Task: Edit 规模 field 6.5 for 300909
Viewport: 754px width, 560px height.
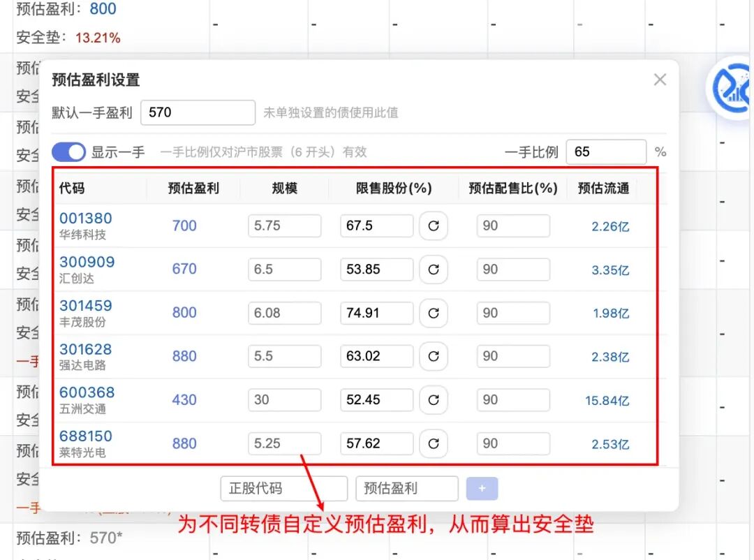Action: pyautogui.click(x=285, y=270)
